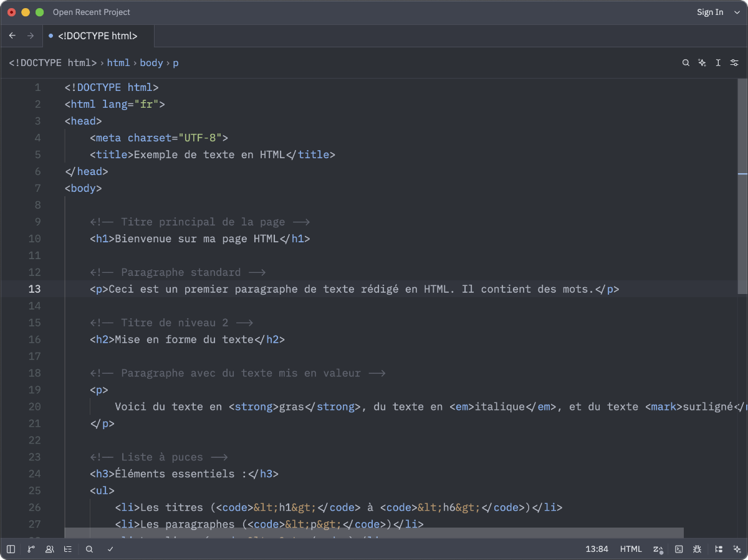Click the <head> opening tag on line 3
The image size is (748, 560).
click(84, 121)
